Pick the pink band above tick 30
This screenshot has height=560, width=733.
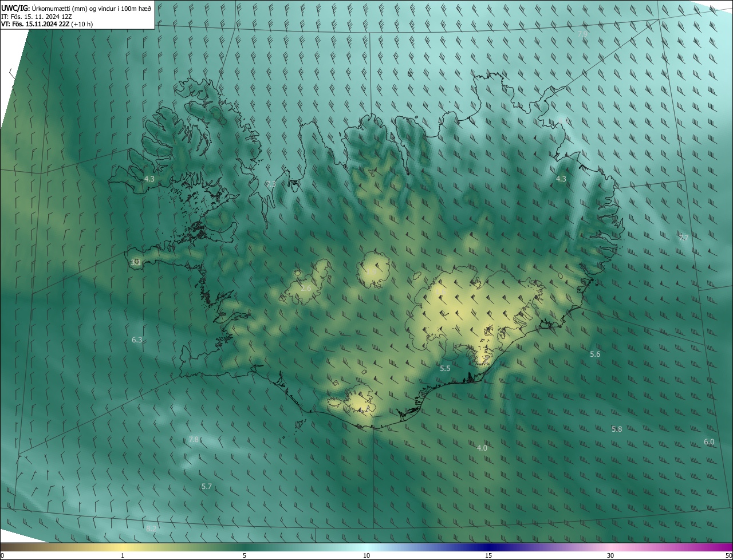[x=610, y=547]
